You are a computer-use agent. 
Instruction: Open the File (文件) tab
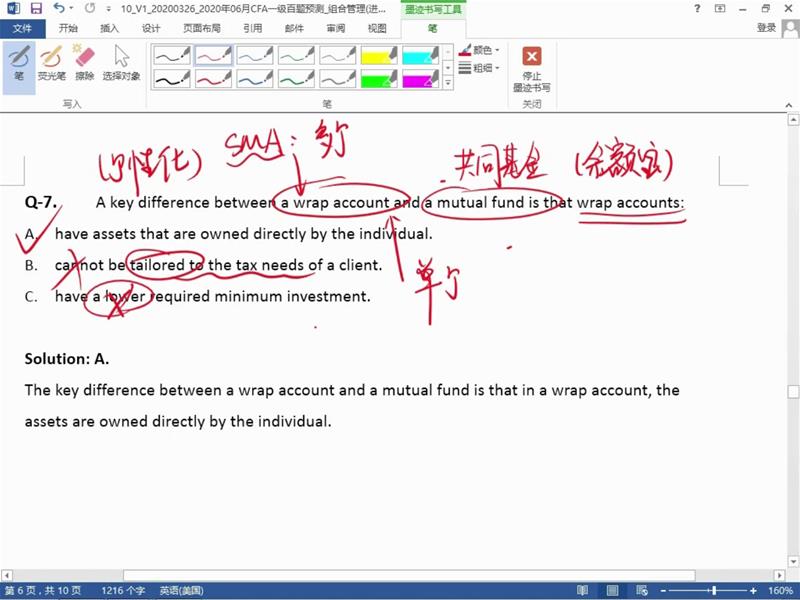pyautogui.click(x=22, y=28)
